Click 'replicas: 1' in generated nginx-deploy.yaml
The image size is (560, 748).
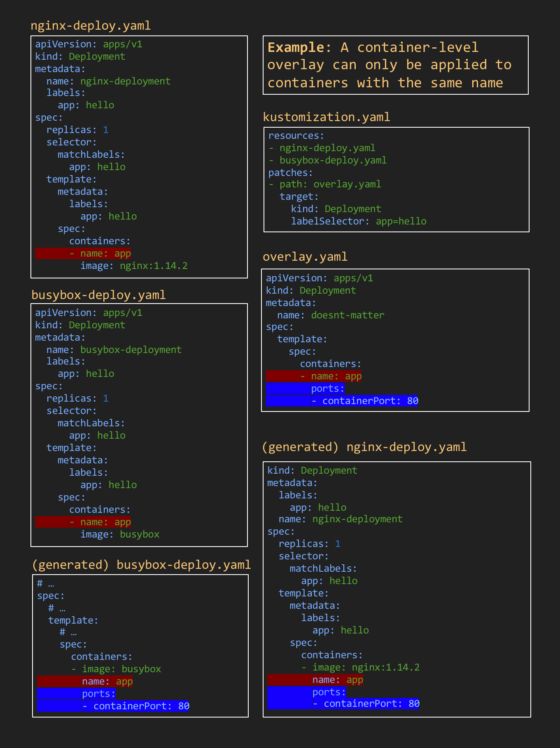[310, 544]
